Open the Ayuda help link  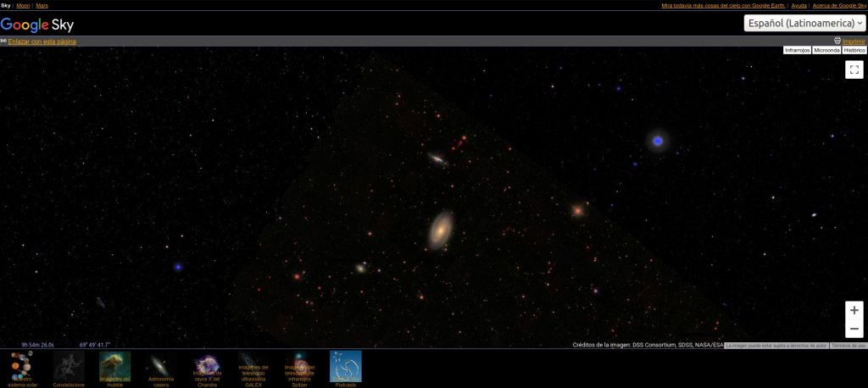click(x=798, y=6)
